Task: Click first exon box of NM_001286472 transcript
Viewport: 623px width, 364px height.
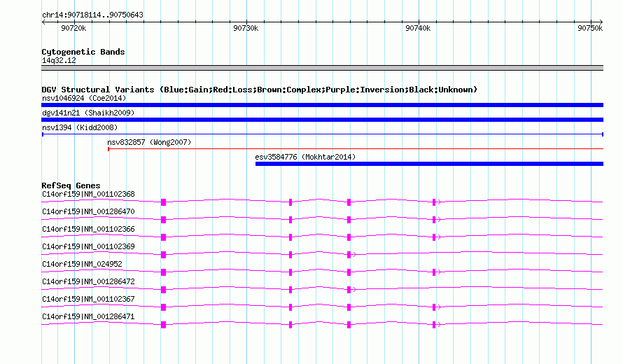Action: click(163, 290)
